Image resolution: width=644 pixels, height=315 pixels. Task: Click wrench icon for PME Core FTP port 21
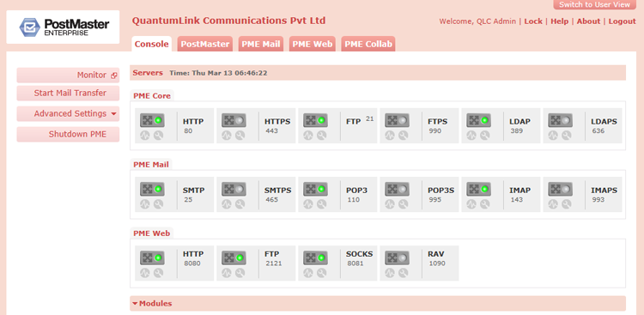(x=322, y=135)
